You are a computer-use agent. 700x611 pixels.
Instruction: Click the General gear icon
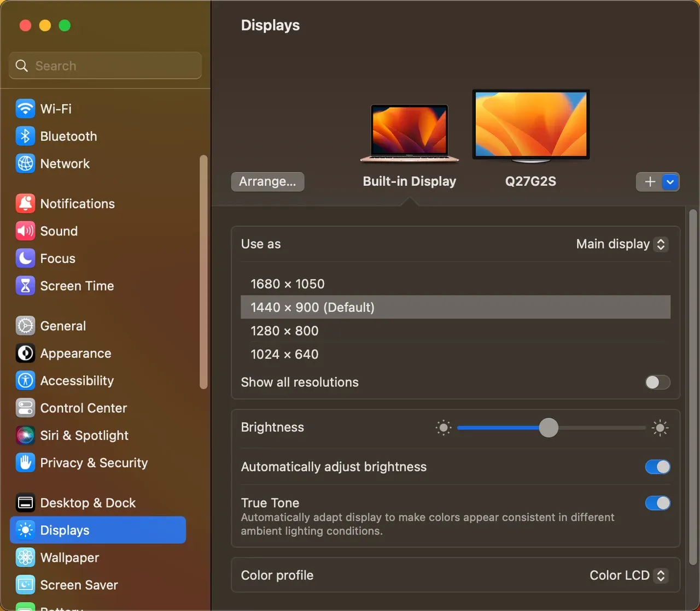point(25,326)
